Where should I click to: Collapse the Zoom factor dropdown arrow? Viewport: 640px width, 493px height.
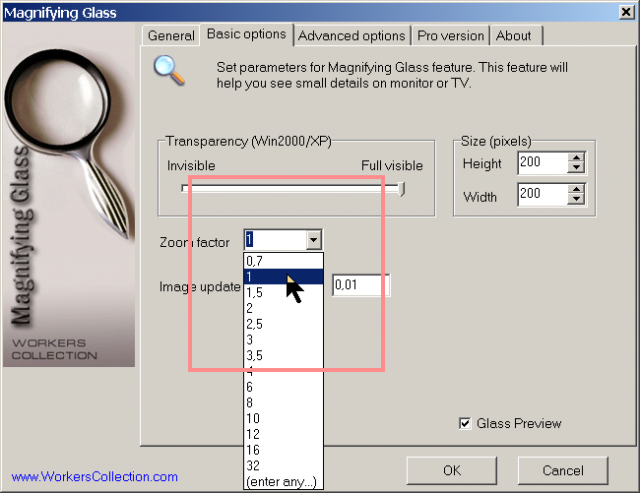(313, 240)
